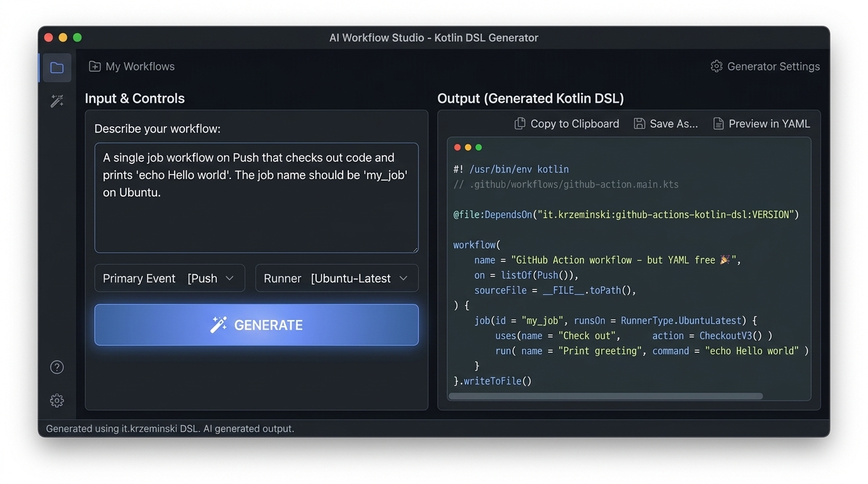Click Copy to Clipboard

coord(574,123)
